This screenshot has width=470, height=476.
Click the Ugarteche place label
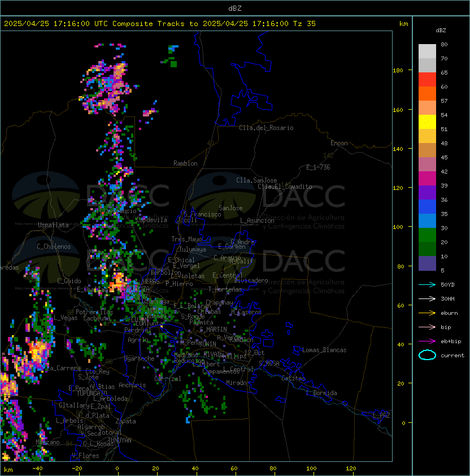click(x=140, y=358)
